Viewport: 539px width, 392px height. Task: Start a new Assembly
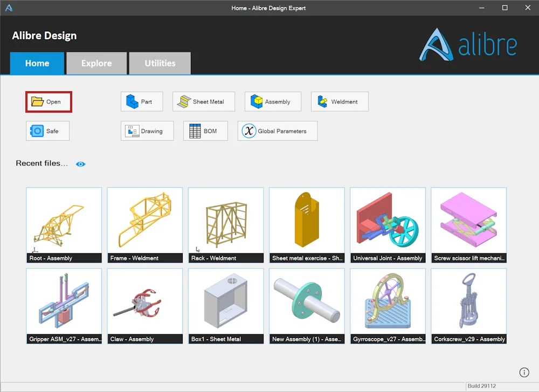[273, 101]
